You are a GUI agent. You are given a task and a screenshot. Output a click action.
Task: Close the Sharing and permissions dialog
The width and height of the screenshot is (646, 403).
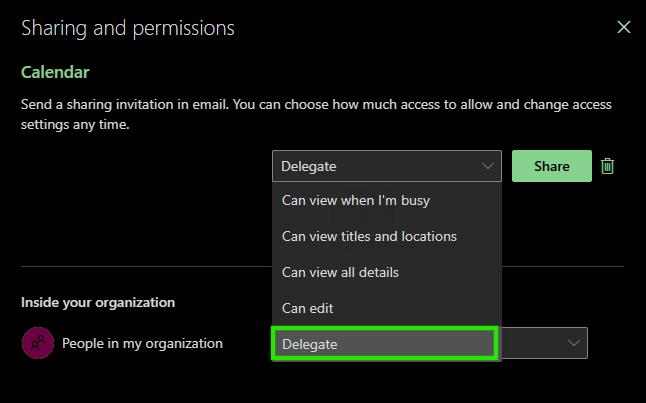click(623, 27)
